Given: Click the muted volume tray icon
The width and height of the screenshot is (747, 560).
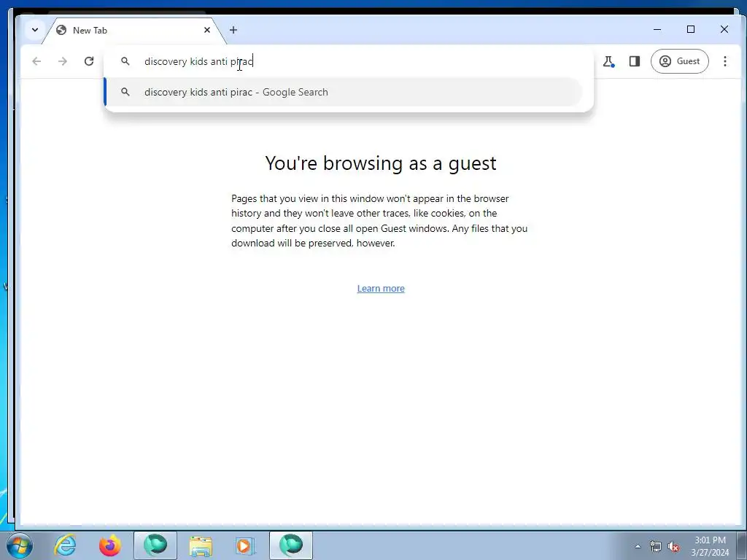Looking at the screenshot, I should (673, 546).
